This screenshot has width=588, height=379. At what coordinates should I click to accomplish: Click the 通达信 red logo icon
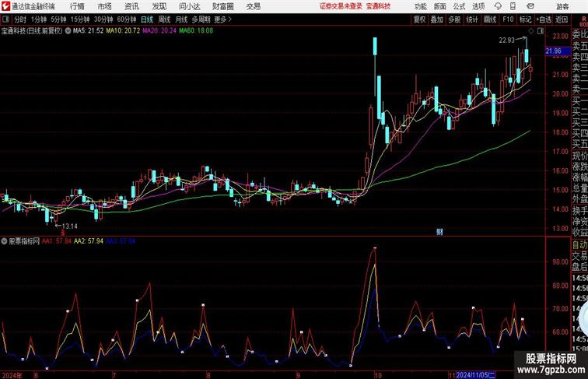(x=5, y=6)
